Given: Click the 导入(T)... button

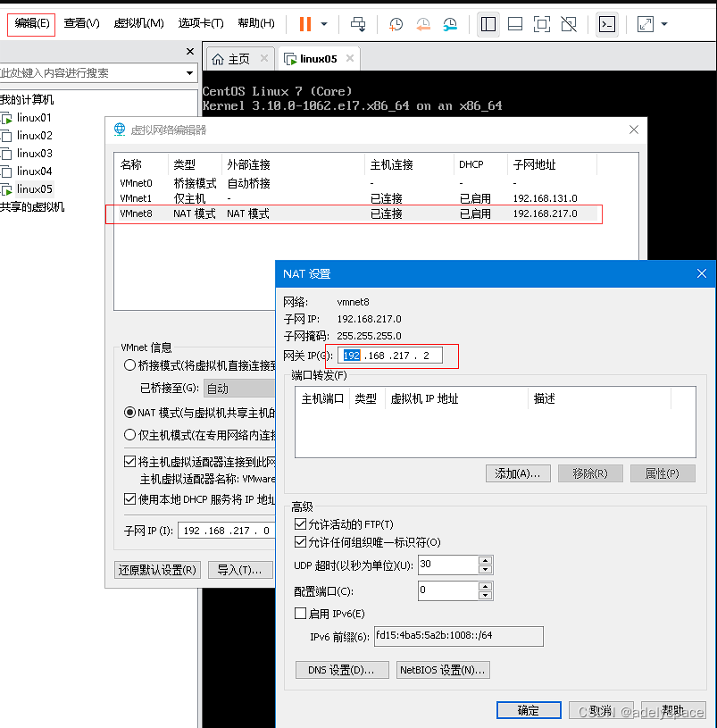Looking at the screenshot, I should click(x=239, y=570).
